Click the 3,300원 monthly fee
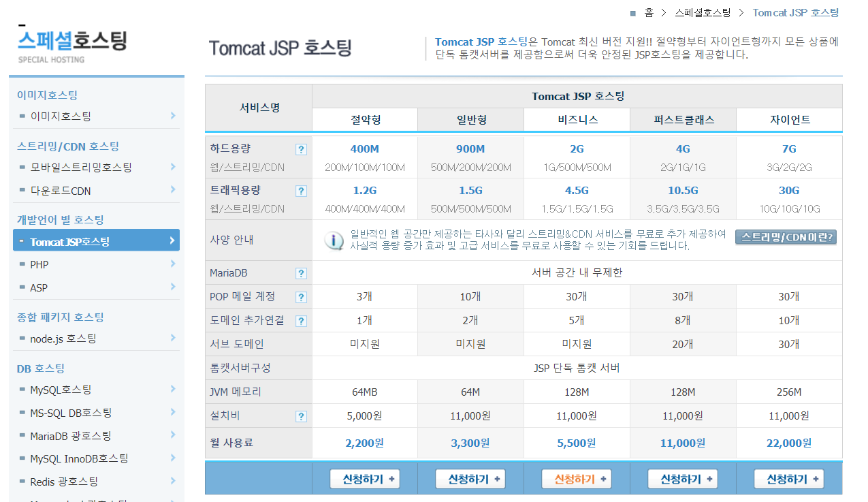The height and width of the screenshot is (502, 868). (x=470, y=443)
